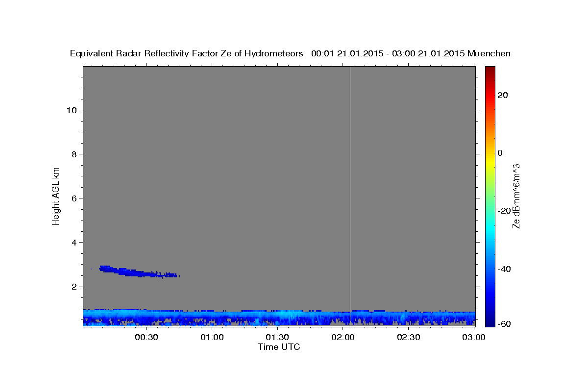Click the '03:00' time tick label

473,337
